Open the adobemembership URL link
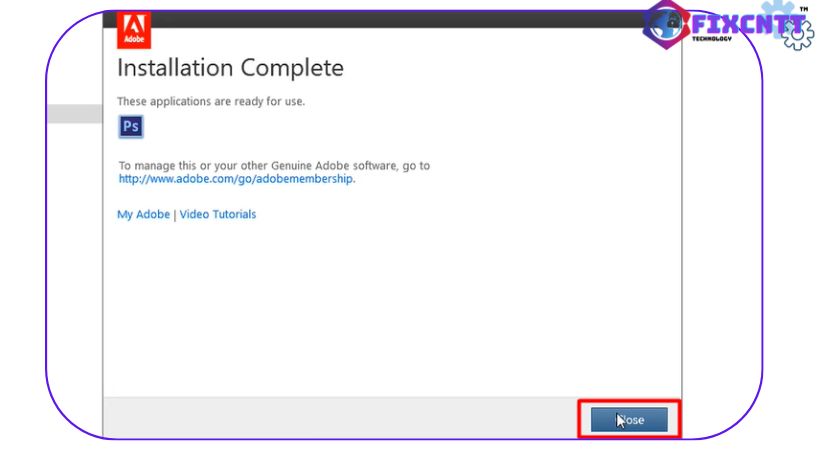 237,179
